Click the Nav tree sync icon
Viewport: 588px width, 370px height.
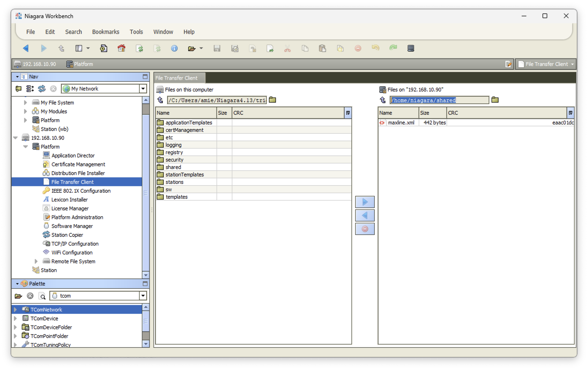[42, 88]
